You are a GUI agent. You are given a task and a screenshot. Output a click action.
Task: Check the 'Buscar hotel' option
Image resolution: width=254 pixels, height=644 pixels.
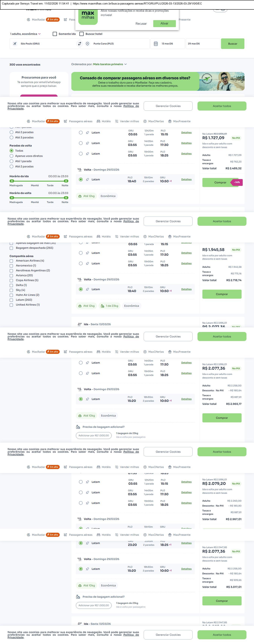pyautogui.click(x=82, y=34)
